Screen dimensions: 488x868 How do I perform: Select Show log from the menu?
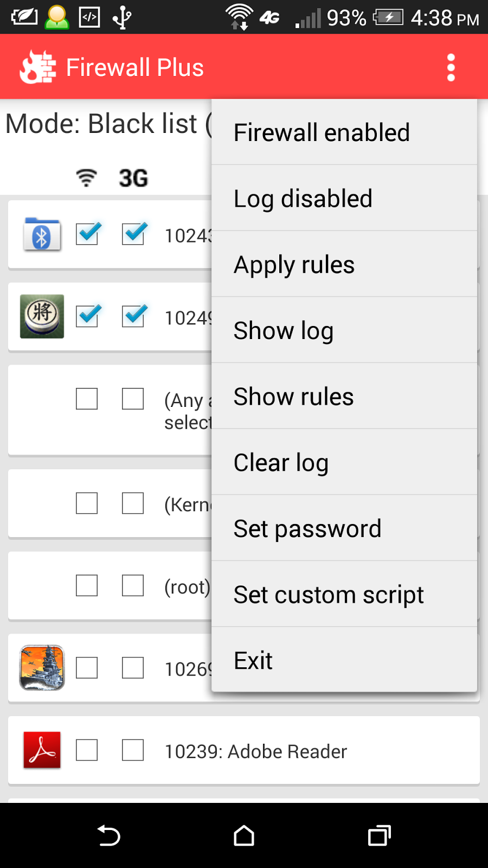click(x=344, y=331)
